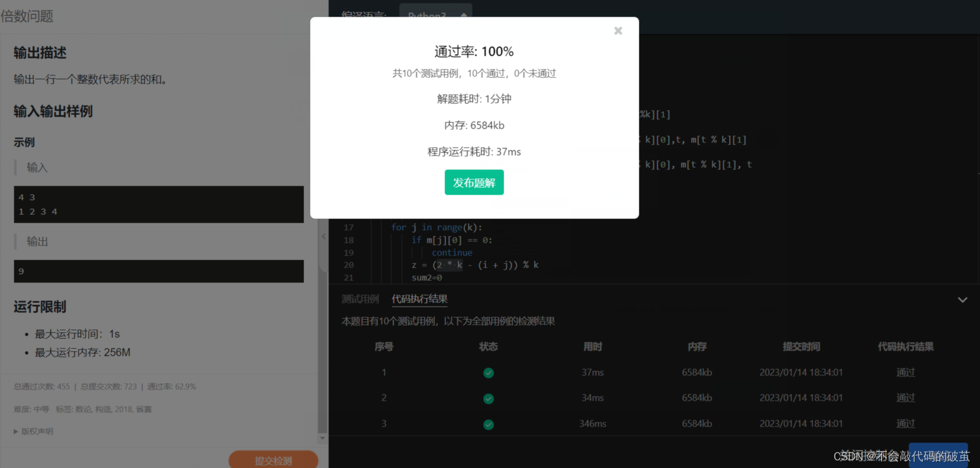This screenshot has height=468, width=980.
Task: Click the 发布题解 button
Action: 474,182
